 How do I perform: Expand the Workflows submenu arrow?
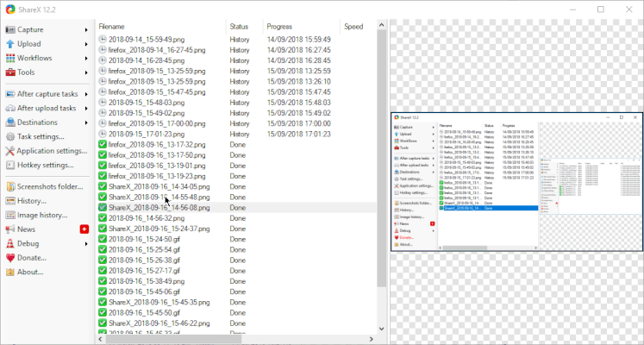tap(86, 58)
